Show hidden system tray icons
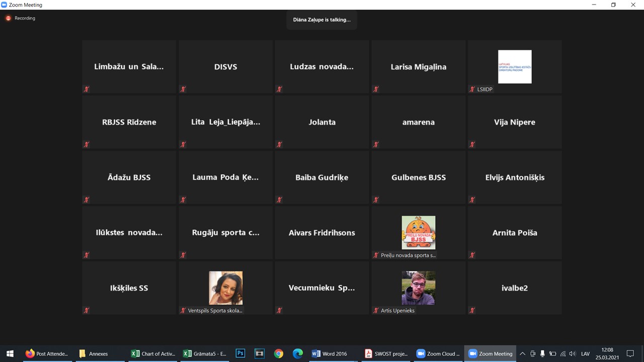This screenshot has width=644, height=362. (522, 353)
